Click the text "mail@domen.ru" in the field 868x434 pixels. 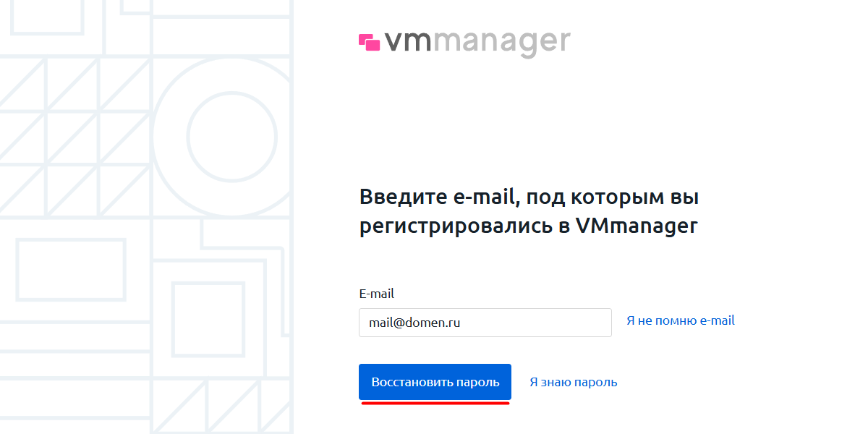click(x=414, y=323)
